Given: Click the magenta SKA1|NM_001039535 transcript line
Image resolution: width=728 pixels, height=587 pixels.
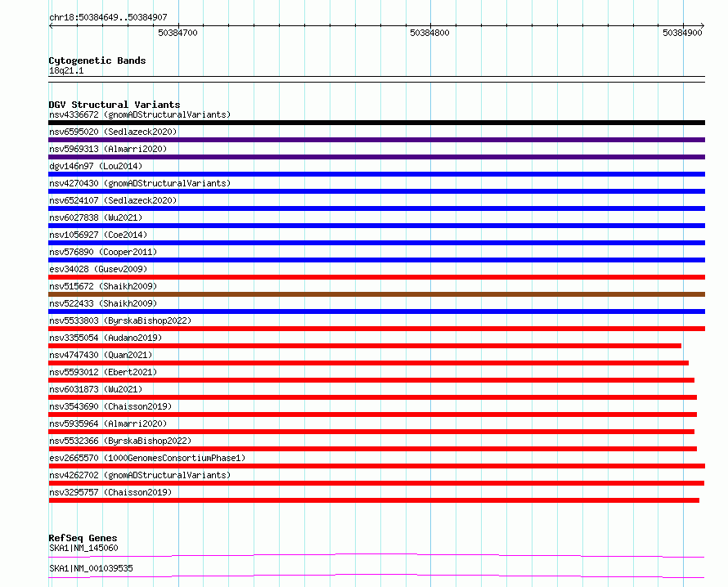Looking at the screenshot, I should pos(376,576).
